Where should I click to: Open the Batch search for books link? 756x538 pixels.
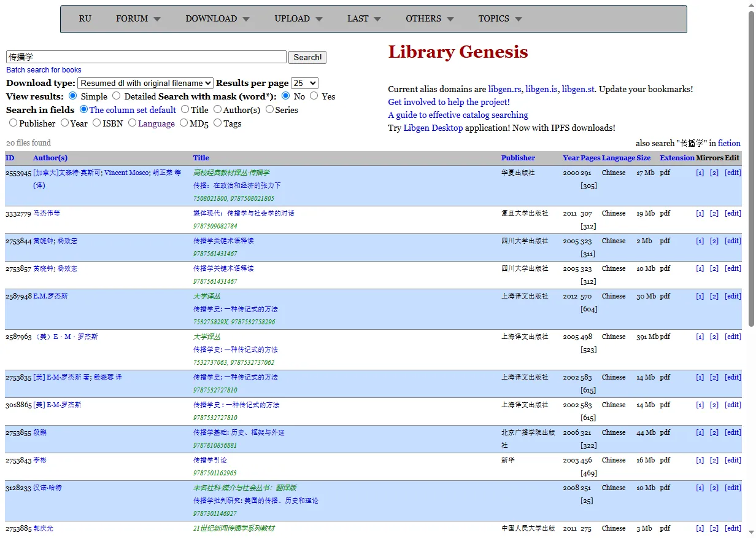[44, 70]
